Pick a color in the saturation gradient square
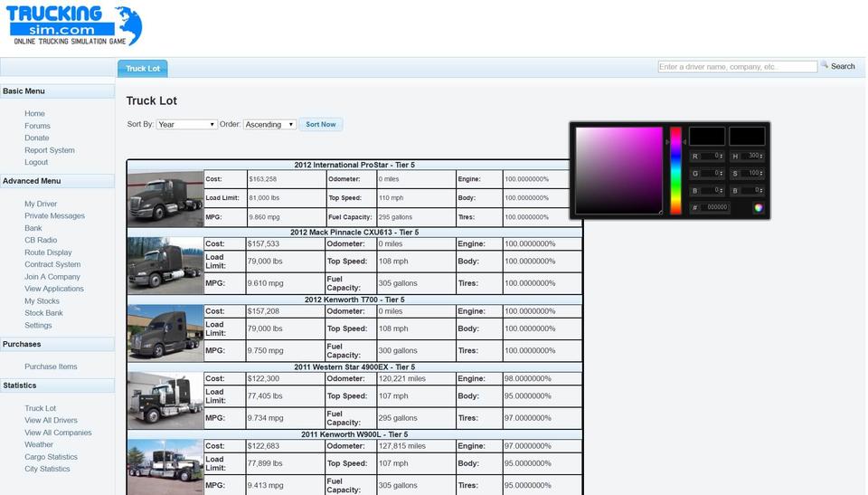Screen dimensions: 868x495 (x=618, y=171)
